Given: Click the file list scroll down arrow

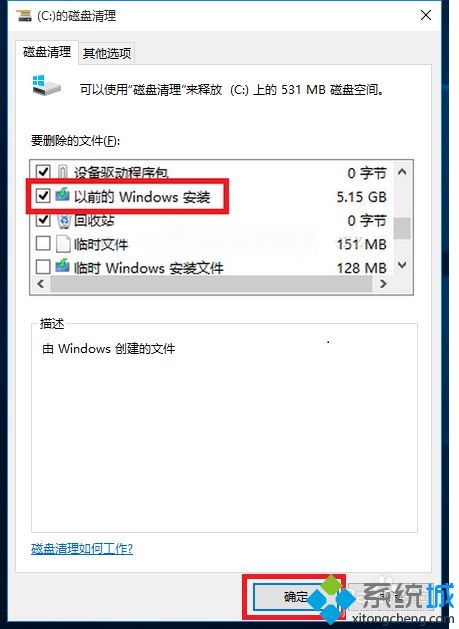Looking at the screenshot, I should pyautogui.click(x=402, y=265).
